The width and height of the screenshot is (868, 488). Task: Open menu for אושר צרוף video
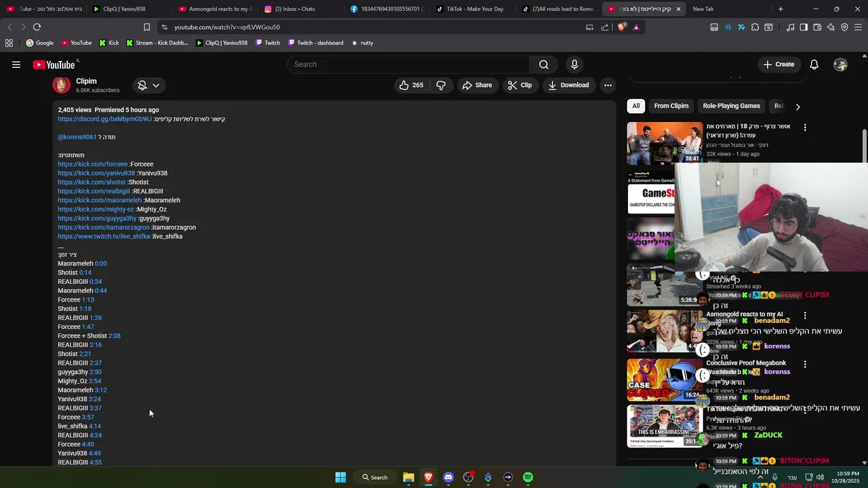(x=805, y=127)
